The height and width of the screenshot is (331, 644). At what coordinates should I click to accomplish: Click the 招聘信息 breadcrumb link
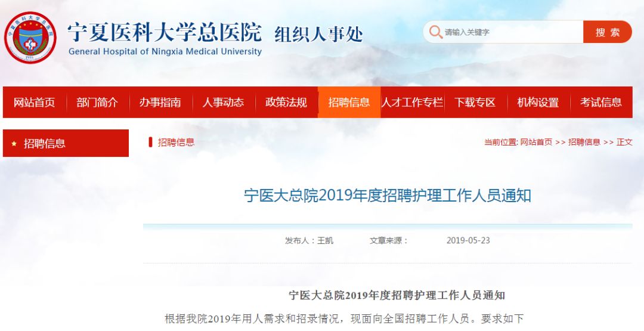pyautogui.click(x=584, y=143)
